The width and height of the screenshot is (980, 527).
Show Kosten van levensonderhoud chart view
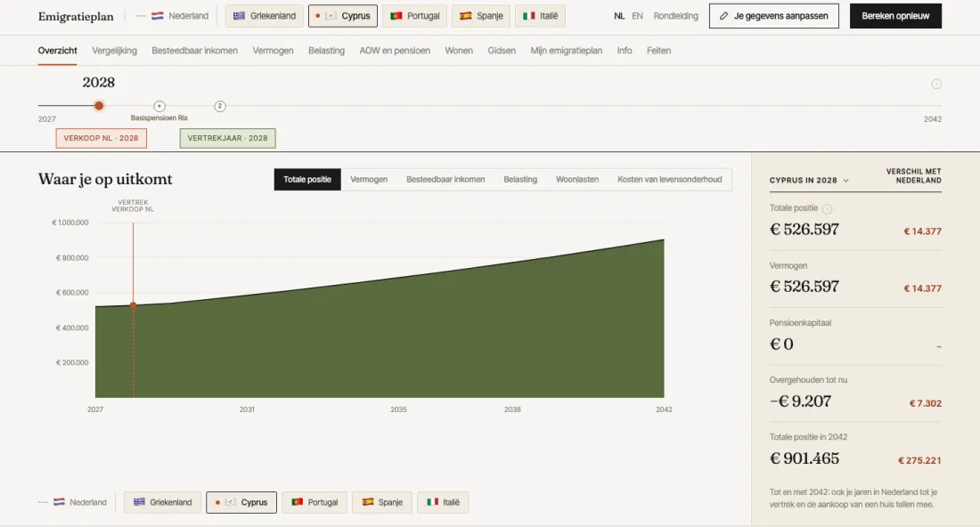(669, 179)
